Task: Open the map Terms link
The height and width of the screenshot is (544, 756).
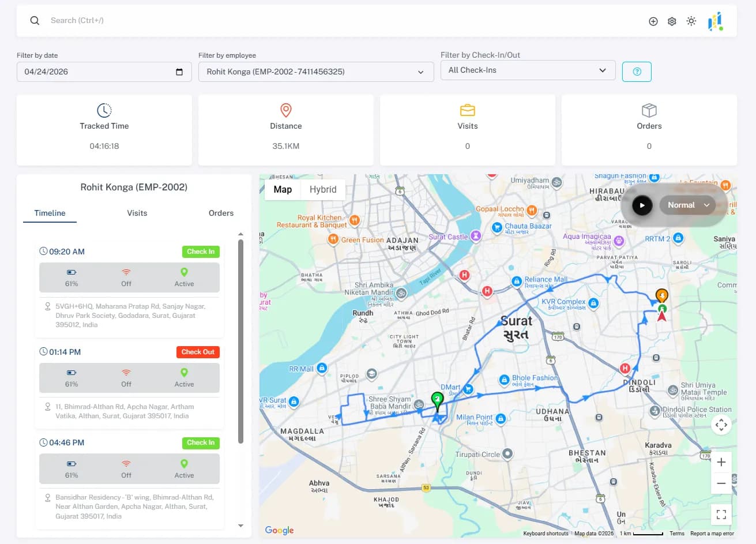Action: coord(677,534)
